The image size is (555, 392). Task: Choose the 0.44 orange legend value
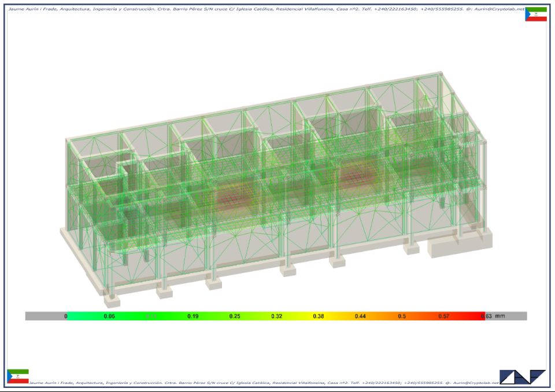pyautogui.click(x=360, y=316)
